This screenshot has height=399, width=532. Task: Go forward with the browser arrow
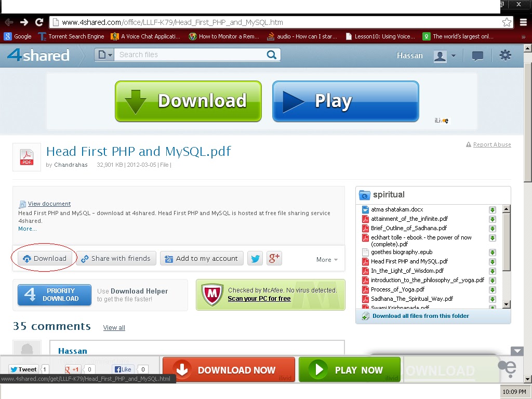coord(24,22)
